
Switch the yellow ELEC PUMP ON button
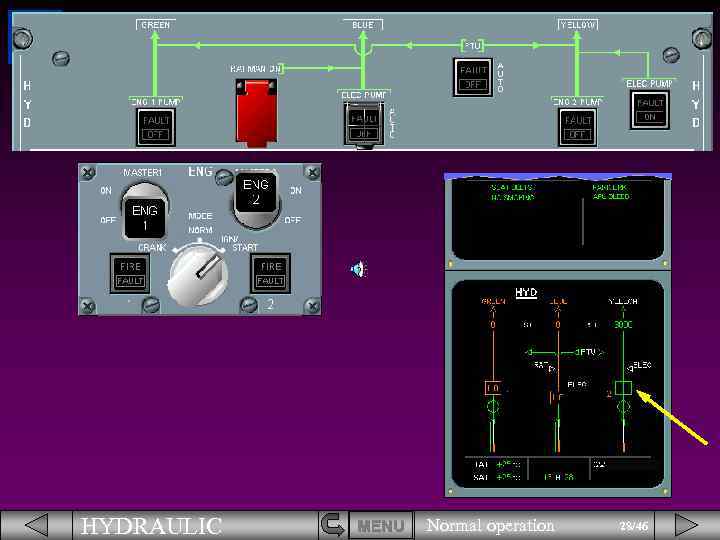[x=650, y=110]
